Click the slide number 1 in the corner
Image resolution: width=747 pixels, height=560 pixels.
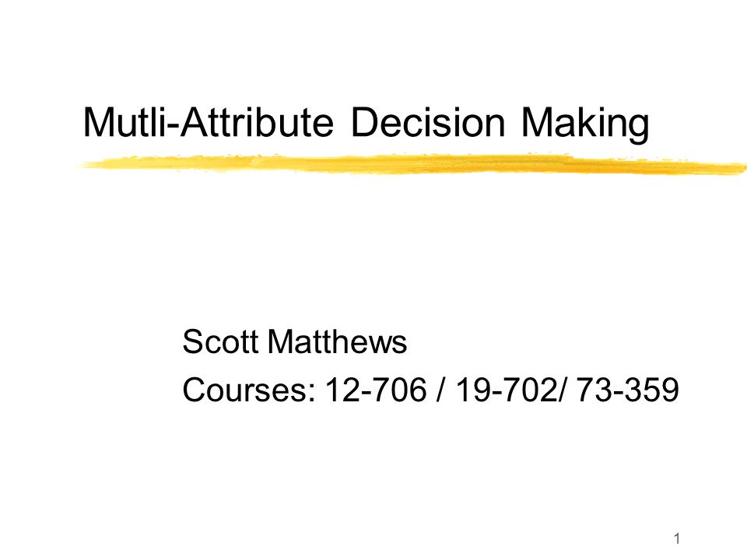click(677, 539)
